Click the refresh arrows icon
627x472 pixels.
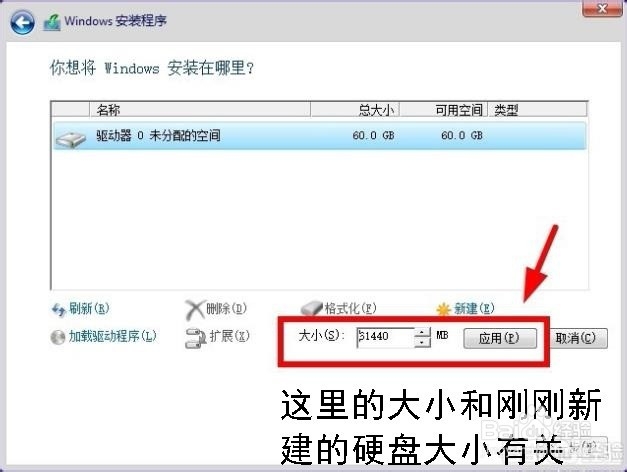coord(59,310)
